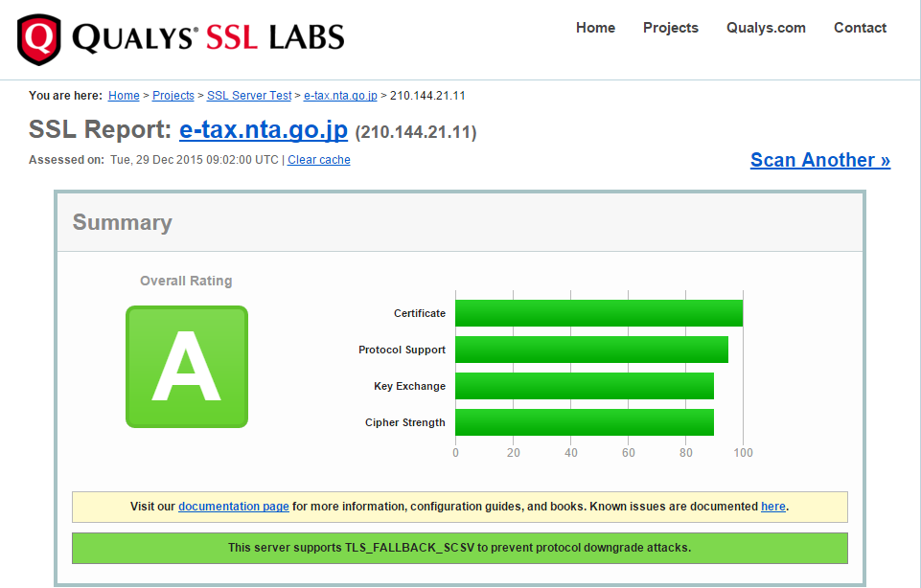Click the Qualys shield logo icon

click(38, 38)
